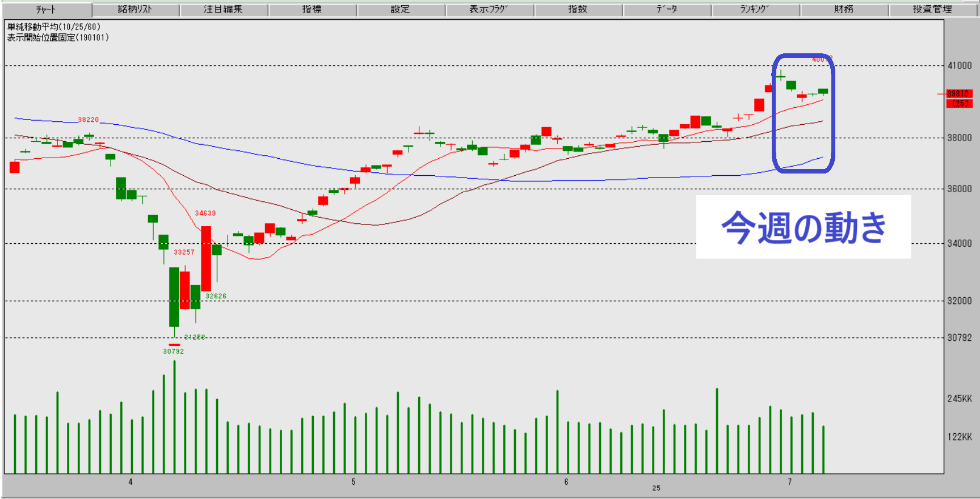Select the 注目編集 tab
Viewport: 980px width, 499px height.
point(224,10)
